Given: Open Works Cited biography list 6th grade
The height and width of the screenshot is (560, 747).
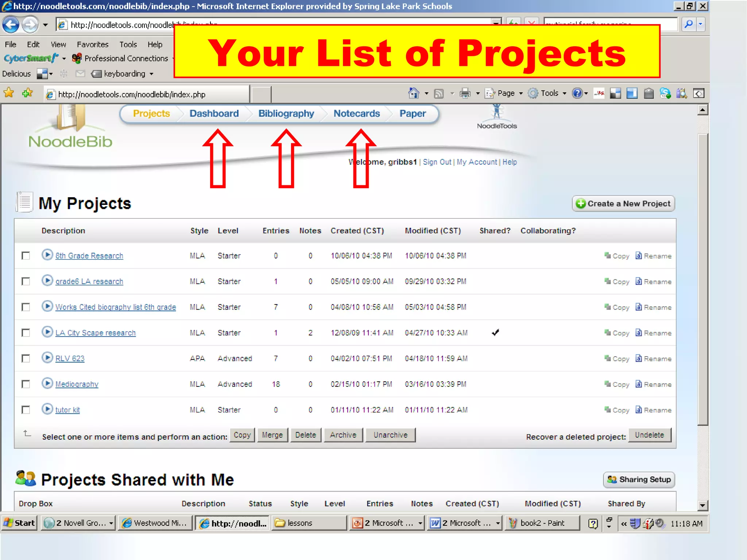Looking at the screenshot, I should click(116, 307).
